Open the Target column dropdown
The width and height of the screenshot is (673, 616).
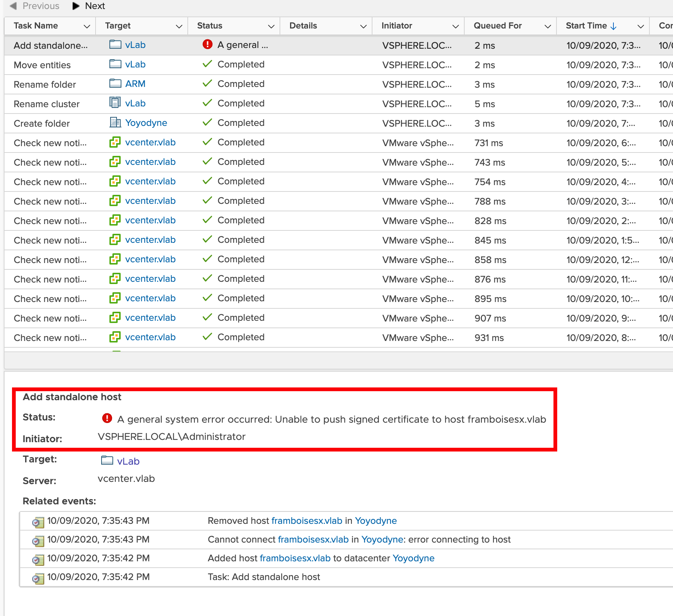(179, 26)
